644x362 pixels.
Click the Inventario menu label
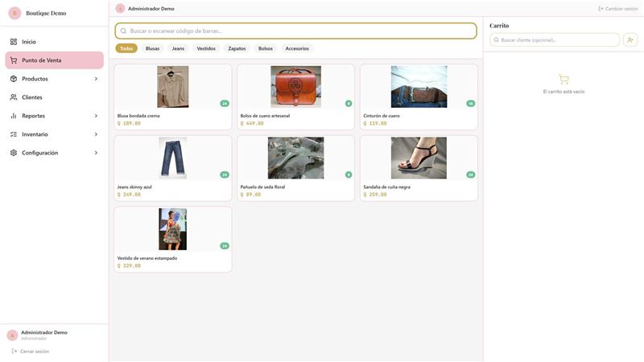point(35,134)
